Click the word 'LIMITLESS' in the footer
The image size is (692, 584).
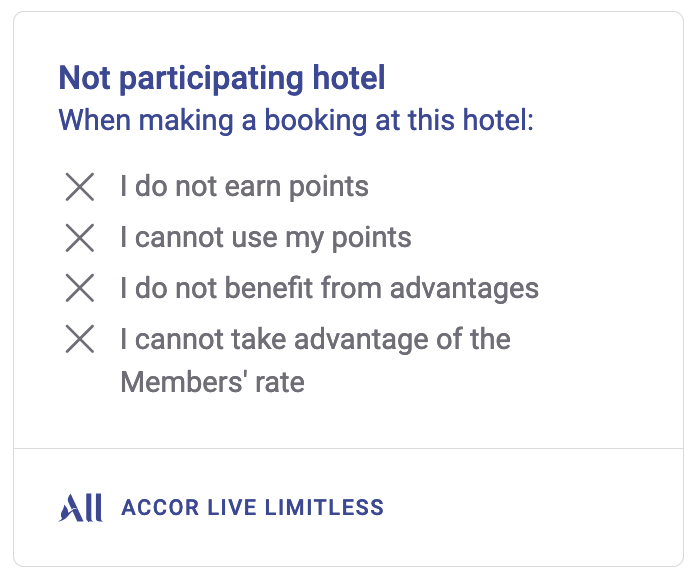[x=324, y=508]
